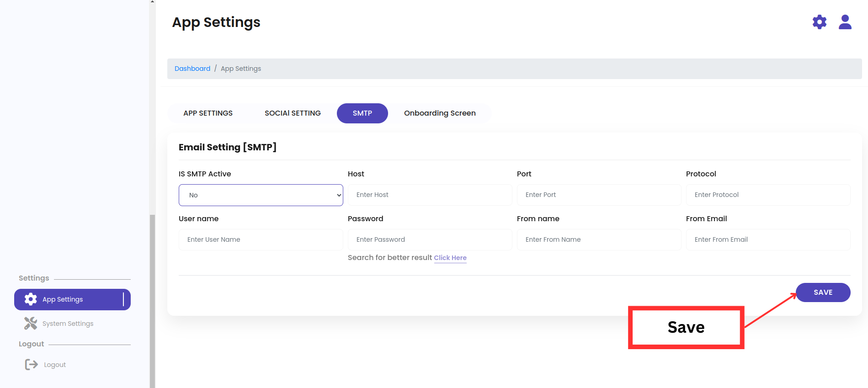
Task: Click the App Settings gear icon in sidebar
Action: pos(31,299)
